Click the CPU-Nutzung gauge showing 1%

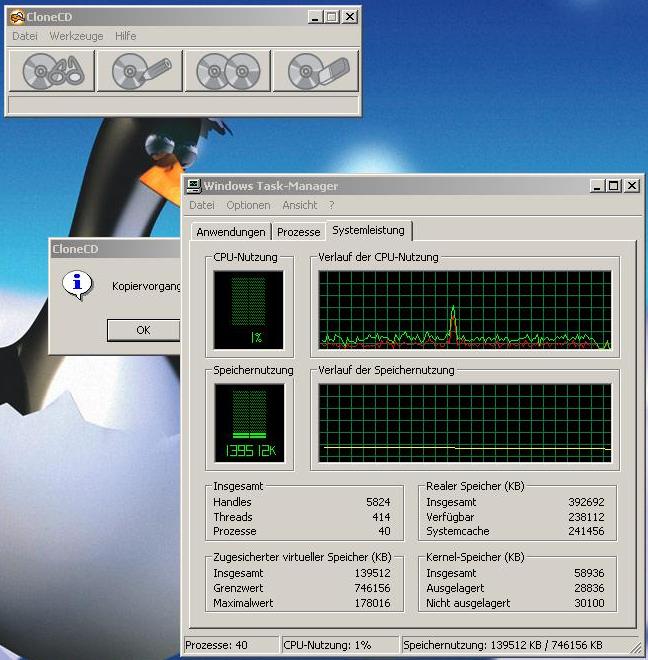point(248,310)
